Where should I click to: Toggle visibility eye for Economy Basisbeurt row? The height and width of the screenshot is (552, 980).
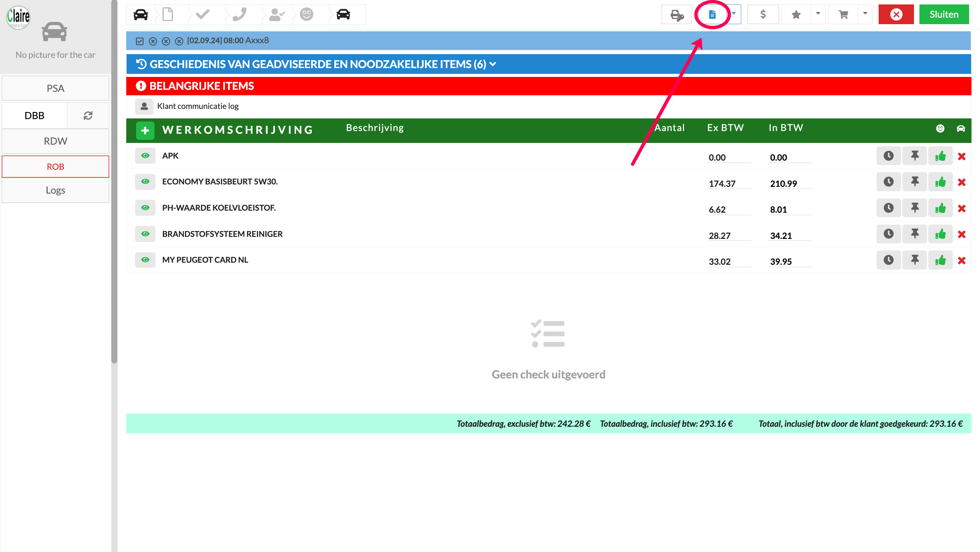pos(145,181)
